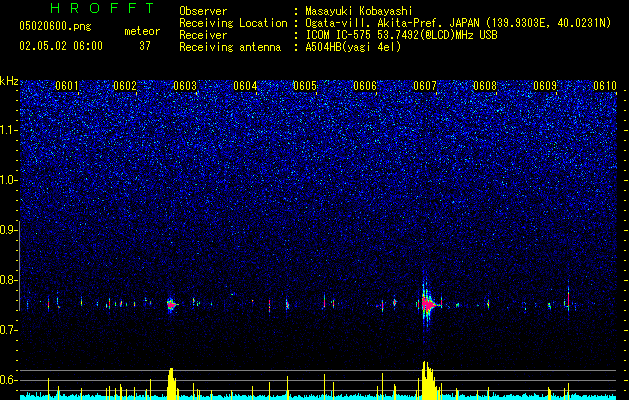The height and width of the screenshot is (400, 629).
Task: Click time marker 0609
Action: [545, 86]
